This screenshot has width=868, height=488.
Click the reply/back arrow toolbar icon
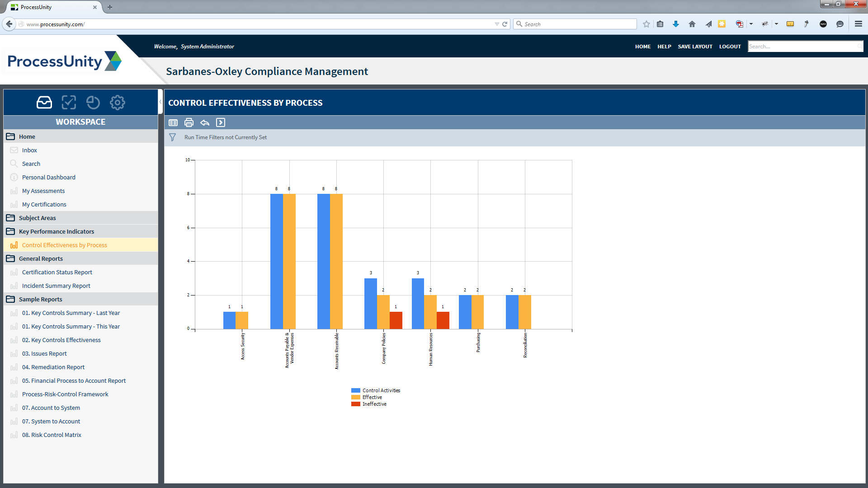205,122
